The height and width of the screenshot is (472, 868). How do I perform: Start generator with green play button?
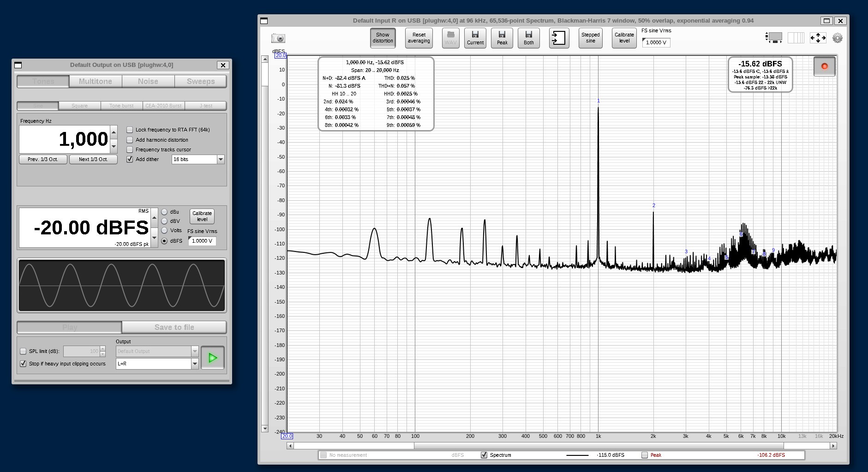point(213,358)
